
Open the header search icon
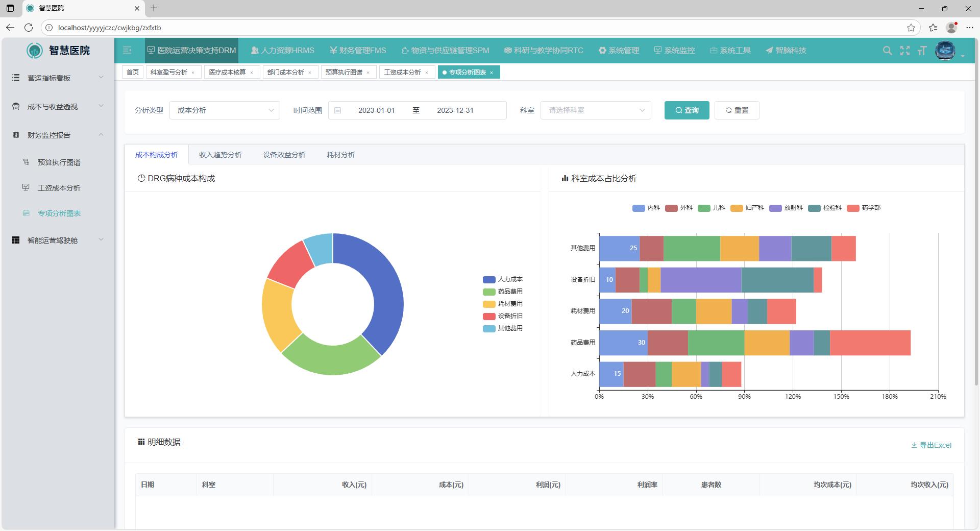(x=887, y=51)
